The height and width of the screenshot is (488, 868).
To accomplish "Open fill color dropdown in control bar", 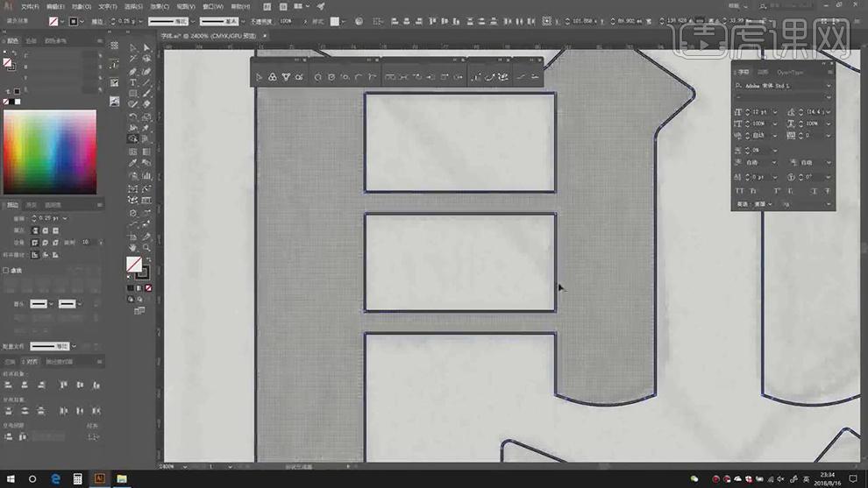I will pos(60,22).
